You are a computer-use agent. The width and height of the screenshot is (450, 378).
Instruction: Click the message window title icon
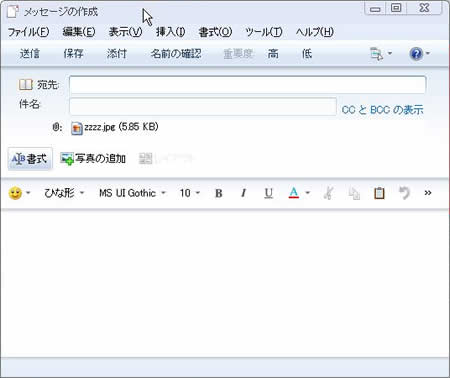point(13,12)
